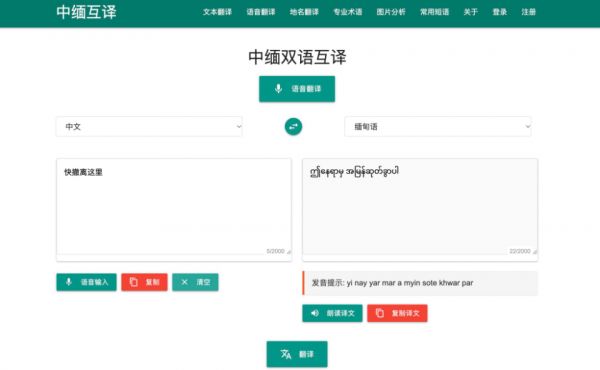Click the 登录 login link
The image size is (600, 370).
click(x=500, y=12)
